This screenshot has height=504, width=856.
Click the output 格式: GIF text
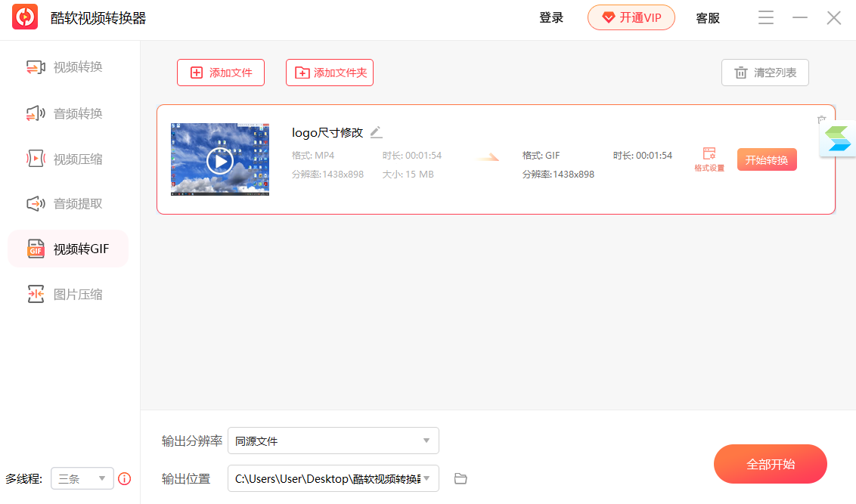click(541, 156)
